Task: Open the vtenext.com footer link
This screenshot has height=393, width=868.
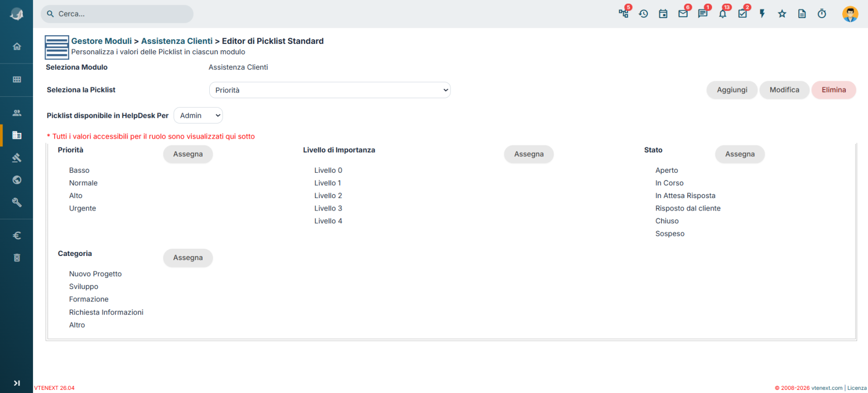Action: click(827, 388)
